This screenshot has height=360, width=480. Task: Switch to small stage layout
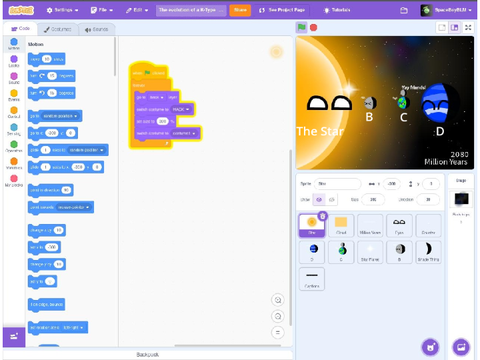point(442,27)
